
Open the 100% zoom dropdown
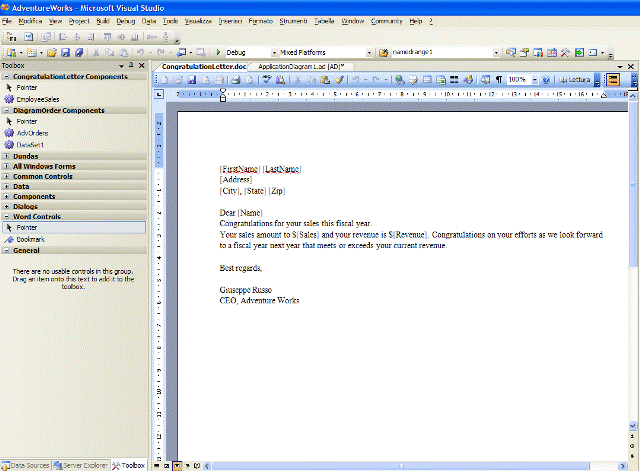pos(535,80)
